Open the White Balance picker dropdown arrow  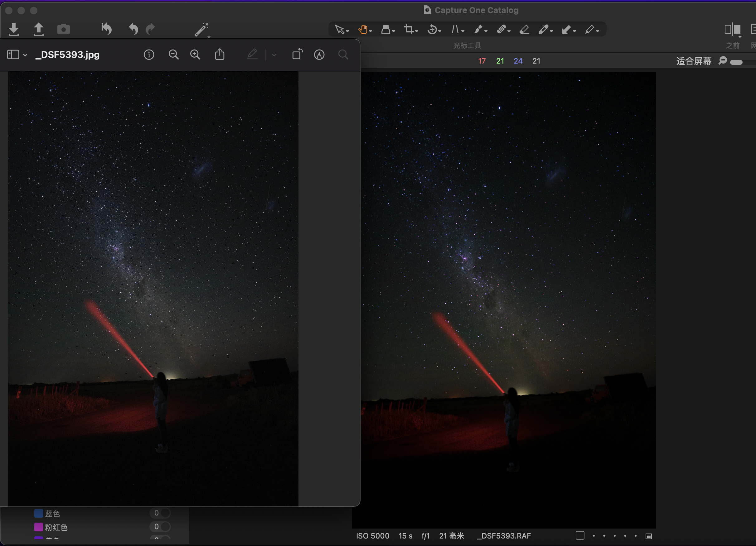click(x=551, y=31)
